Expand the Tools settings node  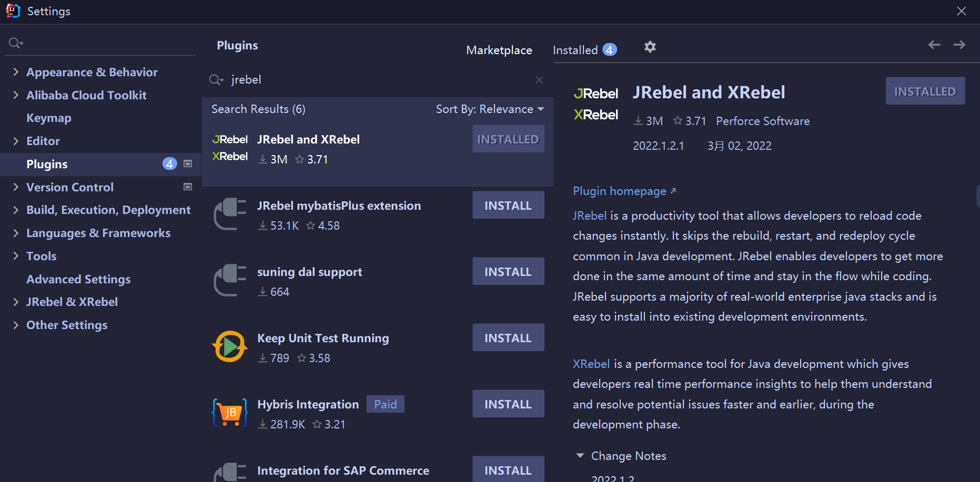[16, 256]
